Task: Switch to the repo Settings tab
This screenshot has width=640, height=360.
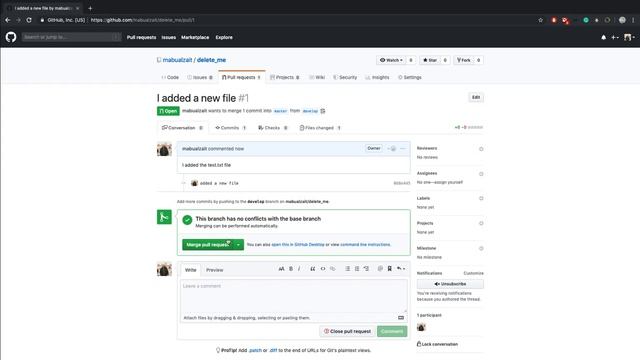Action: 410,77
